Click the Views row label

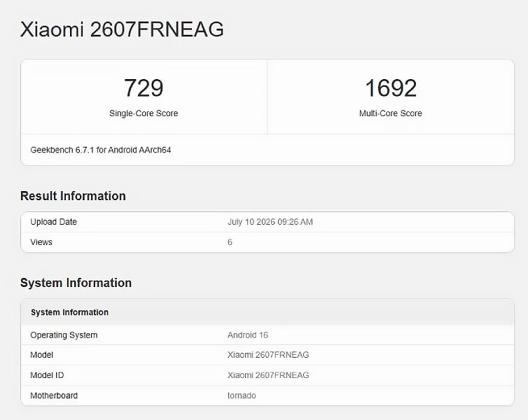click(x=41, y=242)
